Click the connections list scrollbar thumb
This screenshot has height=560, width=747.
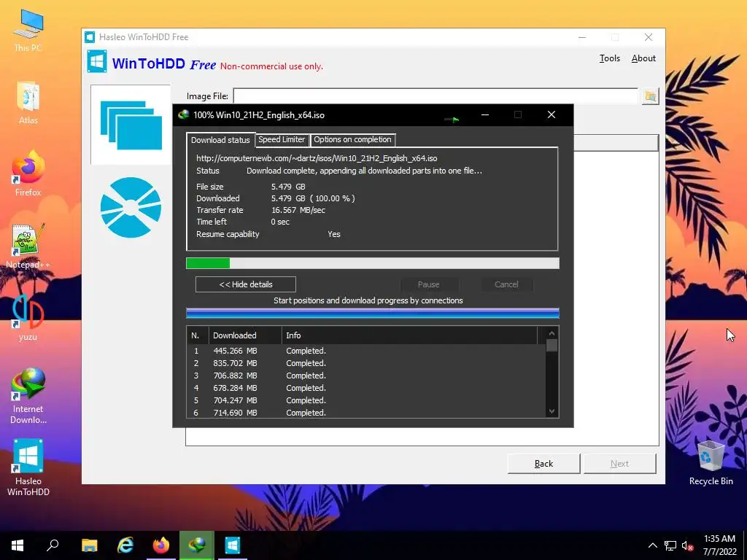pyautogui.click(x=551, y=345)
